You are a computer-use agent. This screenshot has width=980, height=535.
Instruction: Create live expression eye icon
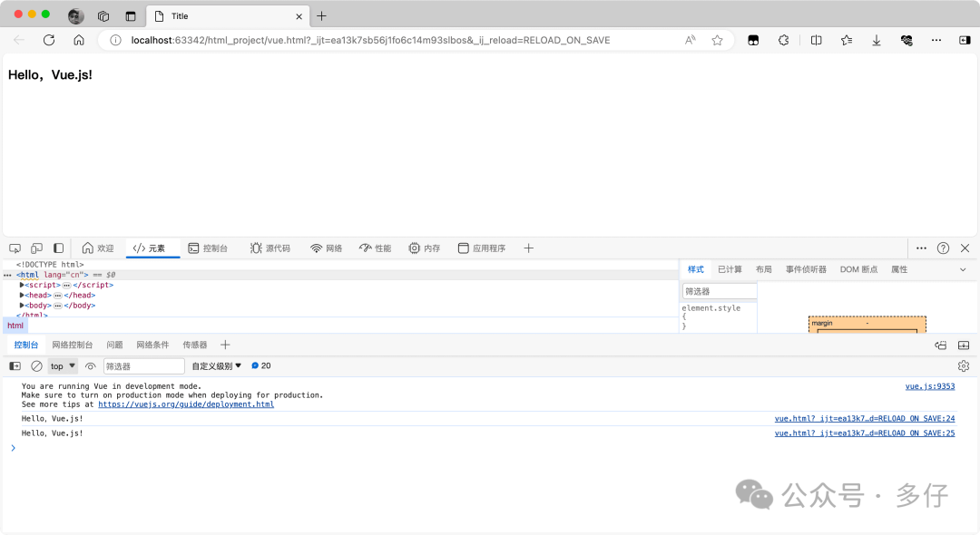[x=91, y=366]
